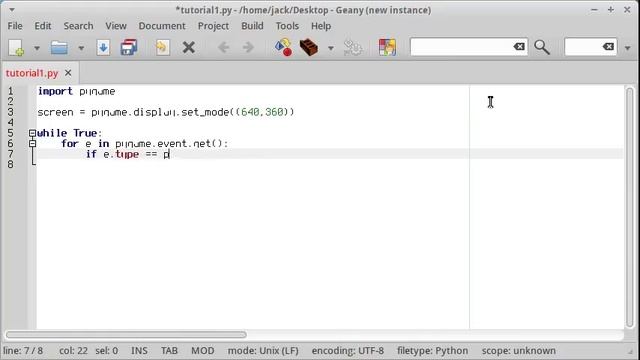Click 'filetype: Python' status text
This screenshot has width=640, height=360.
(x=433, y=351)
